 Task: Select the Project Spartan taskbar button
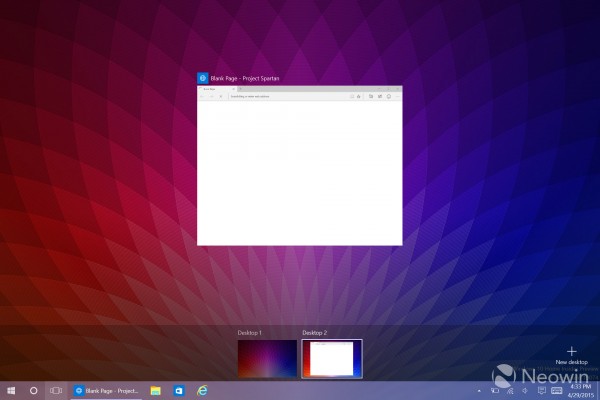click(x=107, y=389)
